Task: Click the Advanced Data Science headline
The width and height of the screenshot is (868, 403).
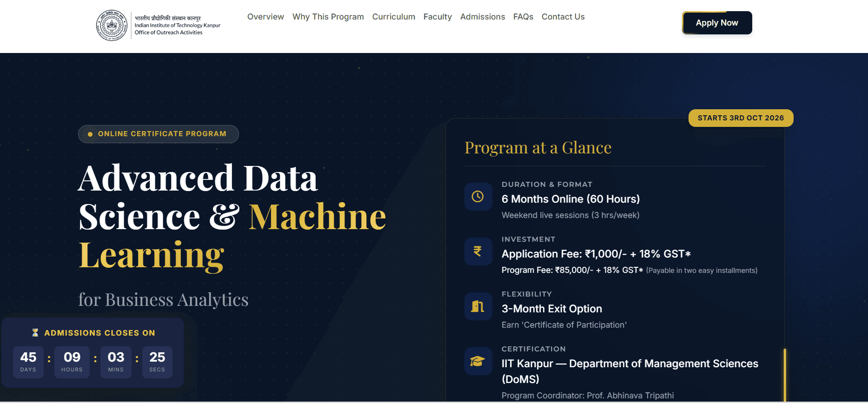Action: [x=232, y=216]
